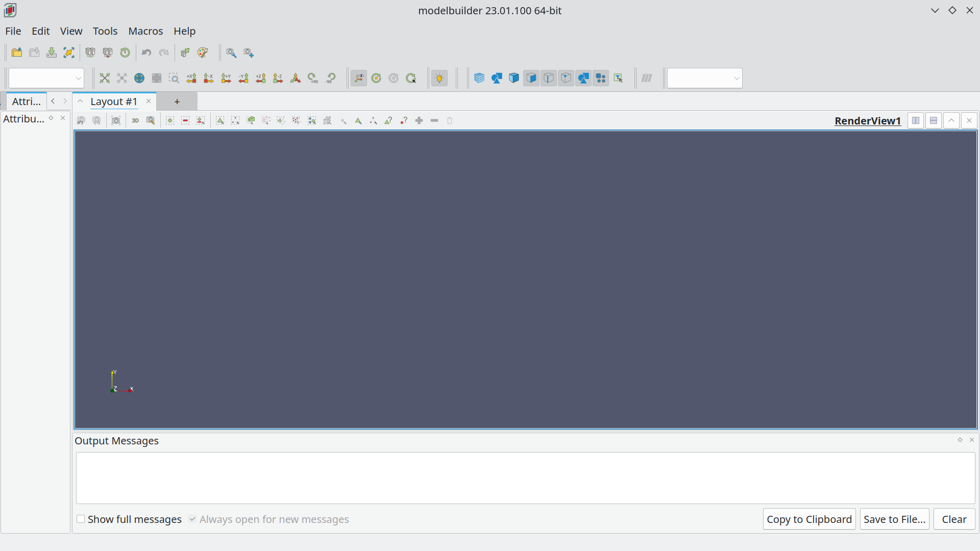Click the capture screenshot camera icon

coord(116,121)
